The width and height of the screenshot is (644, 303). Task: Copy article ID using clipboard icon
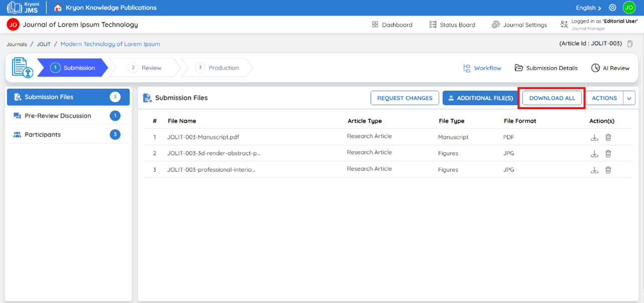pyautogui.click(x=630, y=44)
